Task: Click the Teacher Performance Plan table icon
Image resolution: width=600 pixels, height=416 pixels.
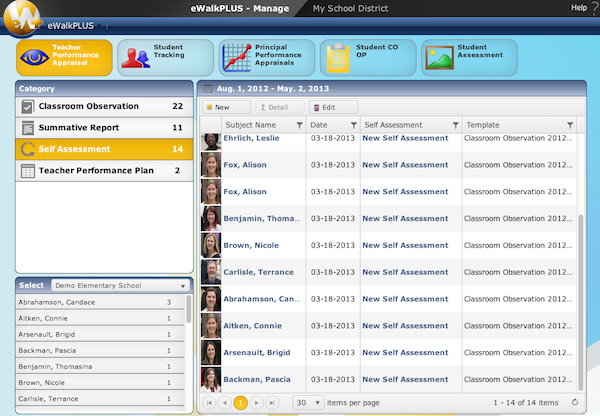Action: tap(28, 171)
